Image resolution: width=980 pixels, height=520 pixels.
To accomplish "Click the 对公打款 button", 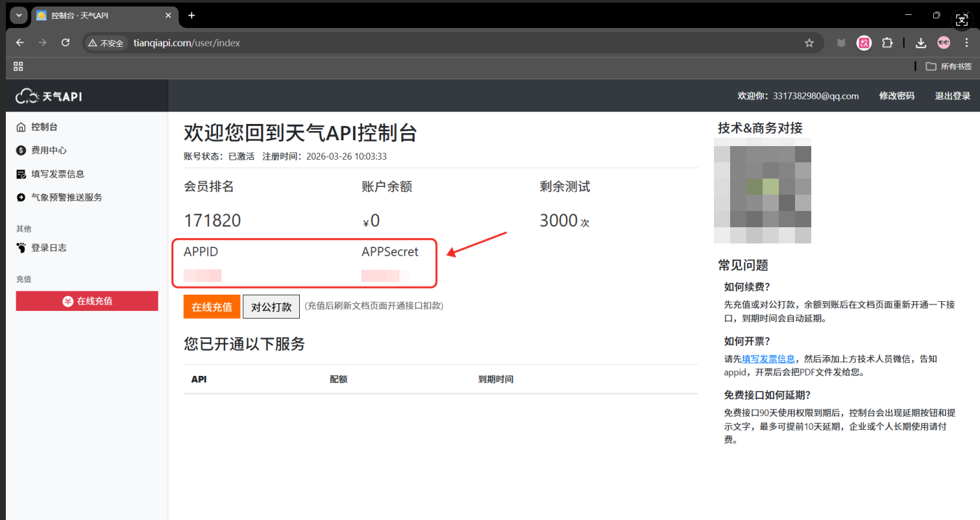I will click(x=271, y=307).
